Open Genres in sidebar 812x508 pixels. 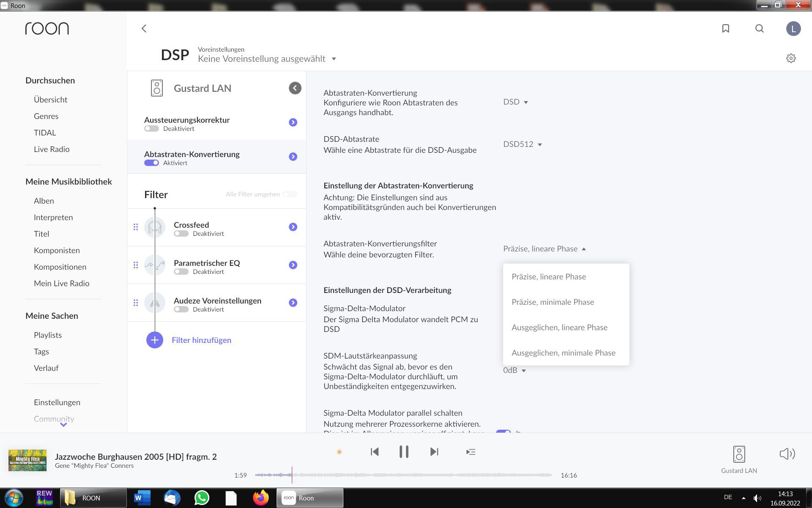(x=46, y=116)
